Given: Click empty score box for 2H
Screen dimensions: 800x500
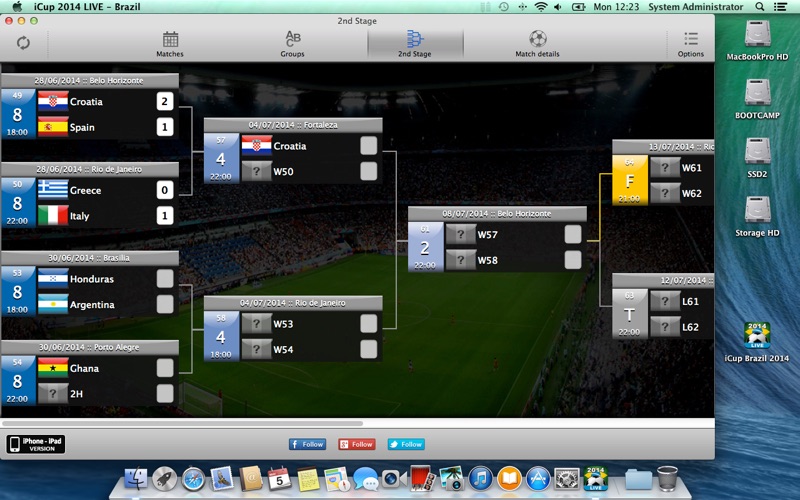Looking at the screenshot, I should pos(164,393).
